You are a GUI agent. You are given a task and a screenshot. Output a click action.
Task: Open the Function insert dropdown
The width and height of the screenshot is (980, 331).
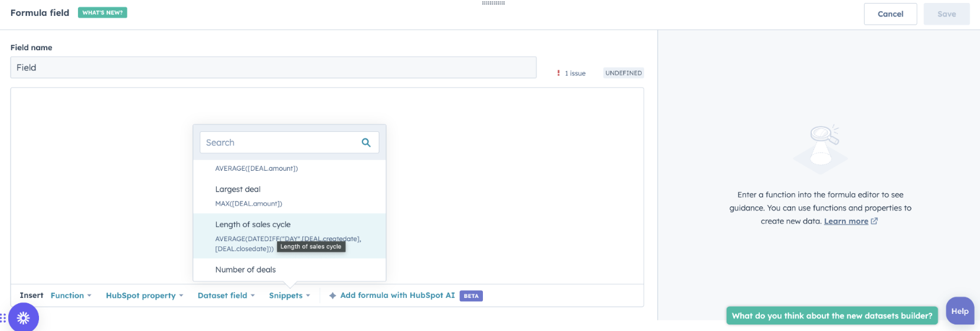pos(71,296)
